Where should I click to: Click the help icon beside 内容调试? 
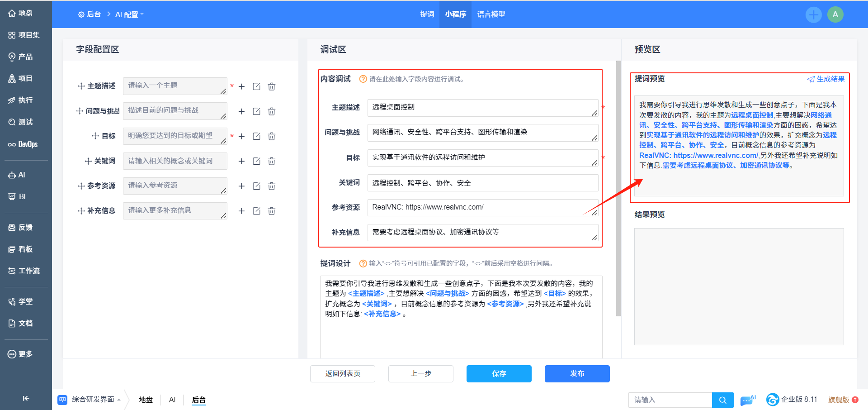pyautogui.click(x=363, y=79)
